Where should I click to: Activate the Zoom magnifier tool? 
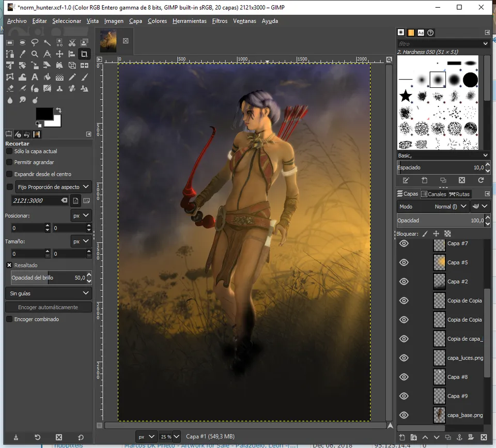coord(35,54)
